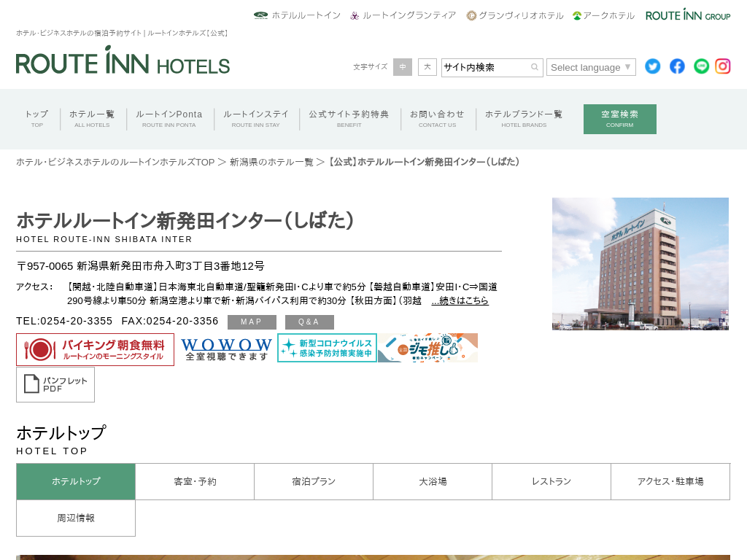Click the 〒957-0065 address text

click(141, 265)
